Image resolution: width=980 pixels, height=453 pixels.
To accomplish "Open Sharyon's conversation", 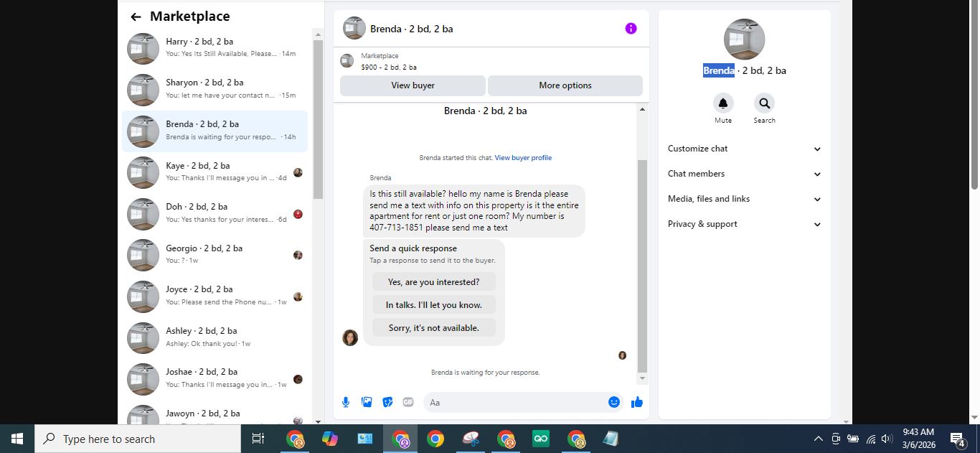I will [215, 90].
